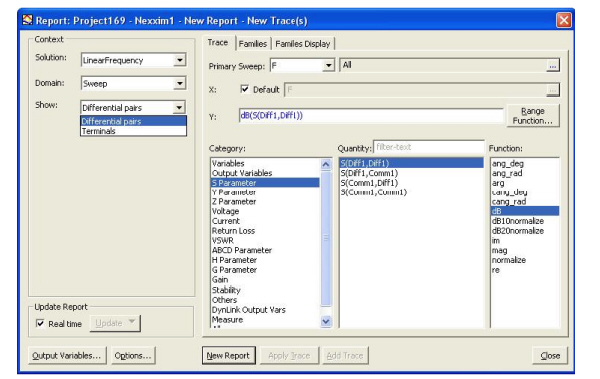Open the Range Function dialog
Image resolution: width=600 pixels, height=379 pixels.
(533, 116)
